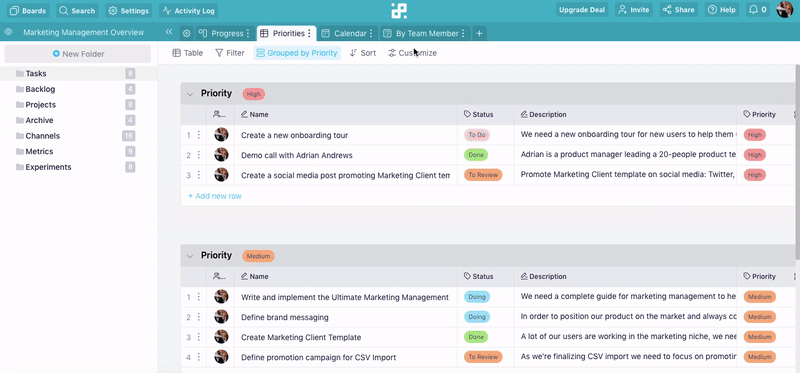Open the Projects folder
This screenshot has width=800, height=373.
pos(78,105)
